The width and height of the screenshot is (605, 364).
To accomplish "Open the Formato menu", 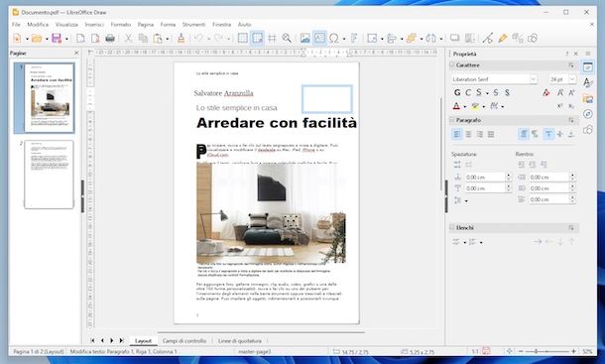I will pyautogui.click(x=121, y=25).
